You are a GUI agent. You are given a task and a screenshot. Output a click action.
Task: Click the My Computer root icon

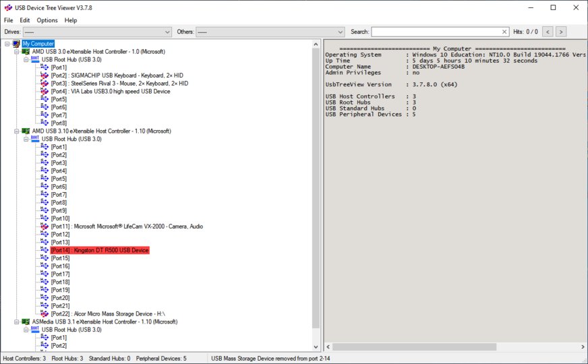[16, 44]
